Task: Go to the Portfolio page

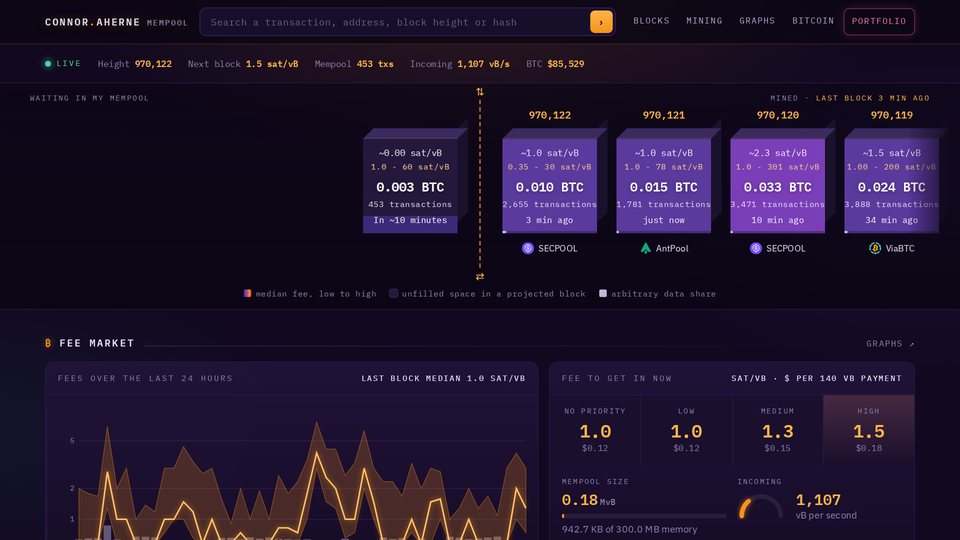Action: (879, 21)
